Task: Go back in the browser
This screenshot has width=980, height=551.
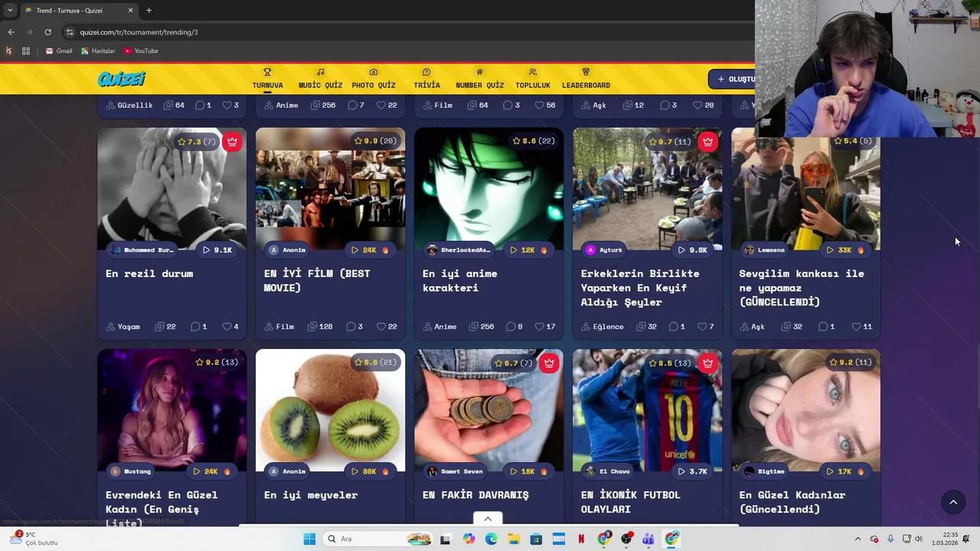Action: [11, 32]
